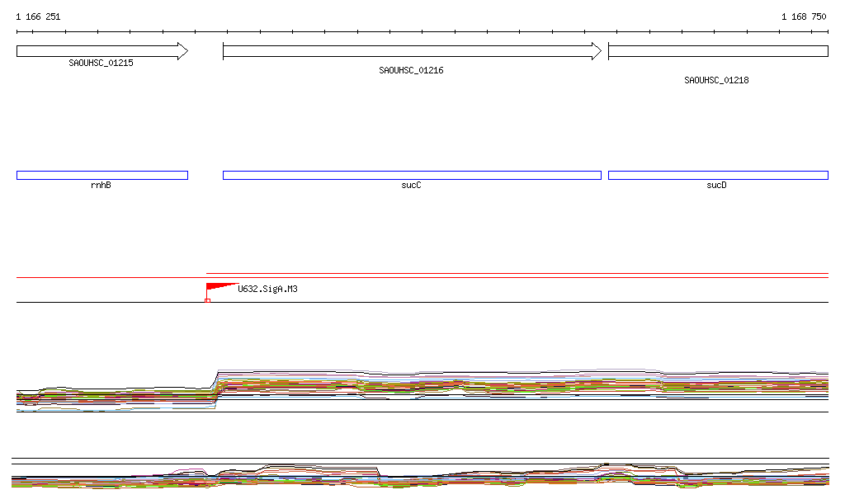
Task: Click the small red square below the flag
Action: point(207,300)
